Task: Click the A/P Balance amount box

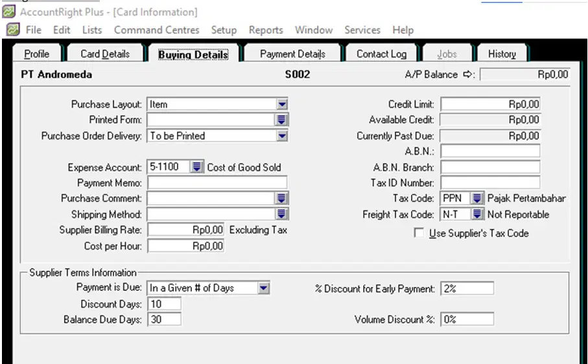Action: (x=525, y=74)
